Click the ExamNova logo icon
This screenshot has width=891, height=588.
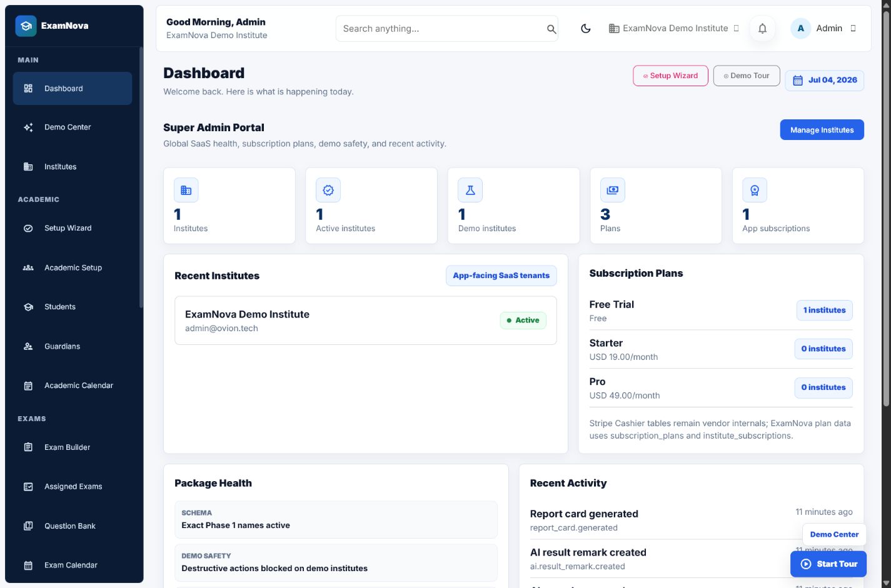[x=26, y=26]
